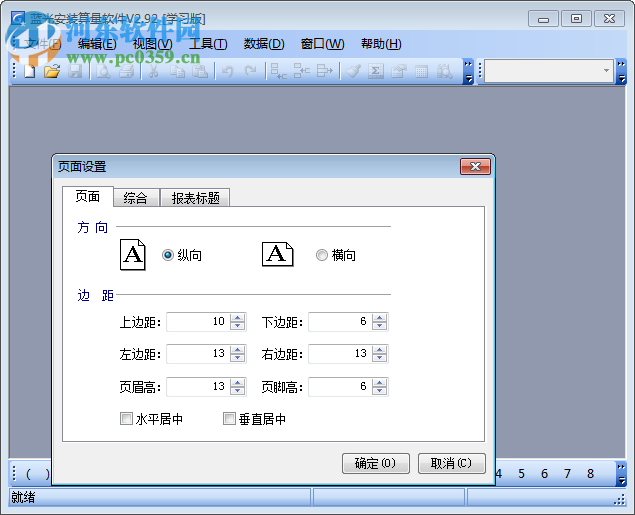The height and width of the screenshot is (515, 635).
Task: Click number 5 in bottom toolbar
Action: pyautogui.click(x=522, y=473)
